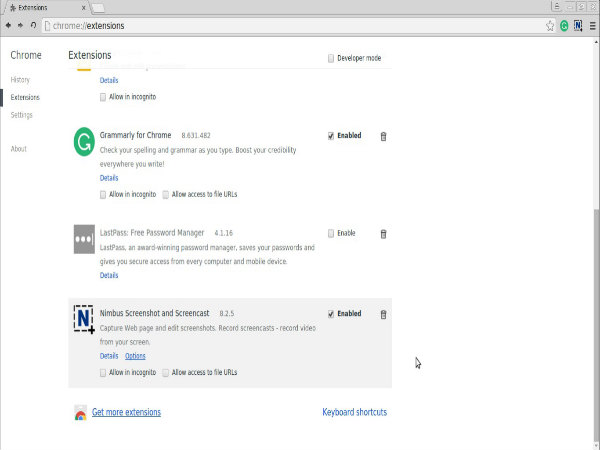Click the Chrome Web Store icon

click(80, 413)
